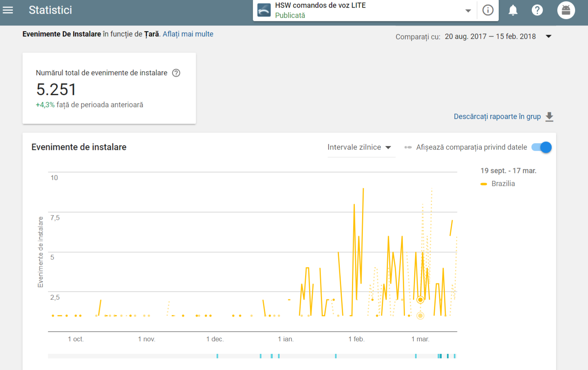Click the Statistici page title

tap(51, 10)
